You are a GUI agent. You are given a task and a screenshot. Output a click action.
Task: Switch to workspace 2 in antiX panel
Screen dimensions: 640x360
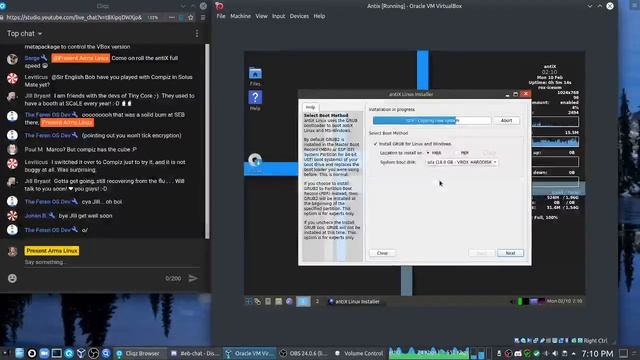tap(317, 301)
